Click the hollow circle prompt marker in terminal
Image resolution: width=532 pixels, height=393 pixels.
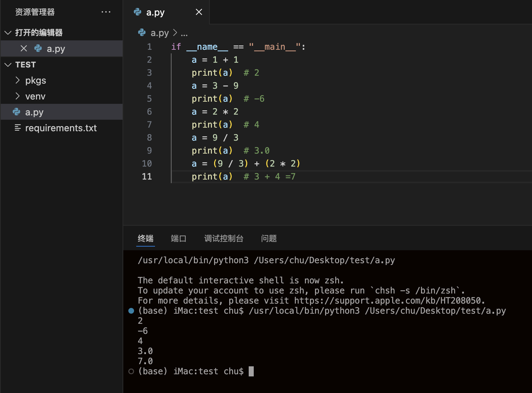(131, 371)
